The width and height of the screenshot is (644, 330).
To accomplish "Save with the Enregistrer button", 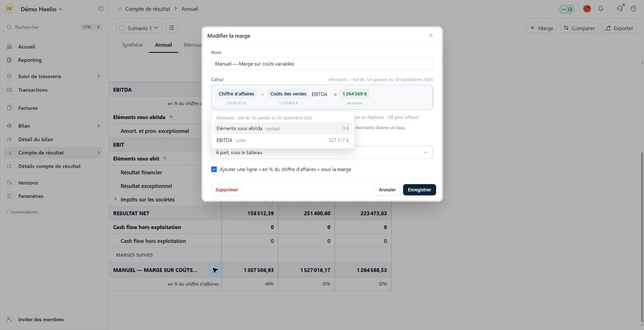I will [x=419, y=189].
